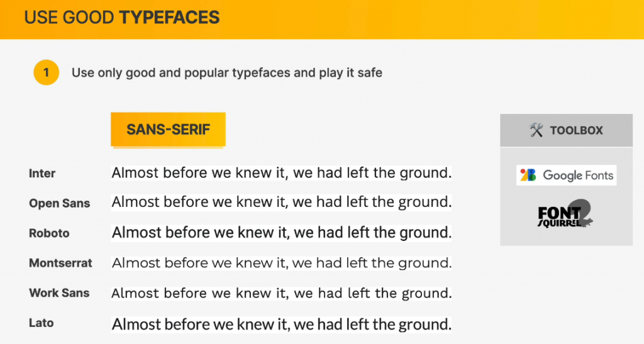
Task: Click the Font Squirrel logo
Action: click(x=566, y=215)
